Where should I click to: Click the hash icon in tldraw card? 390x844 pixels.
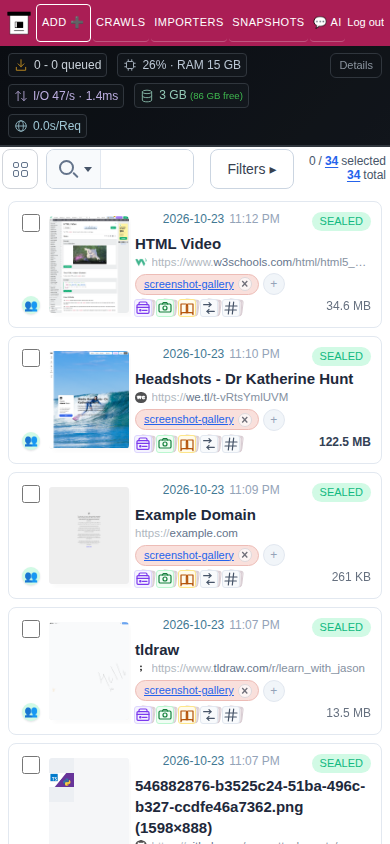pos(231,714)
